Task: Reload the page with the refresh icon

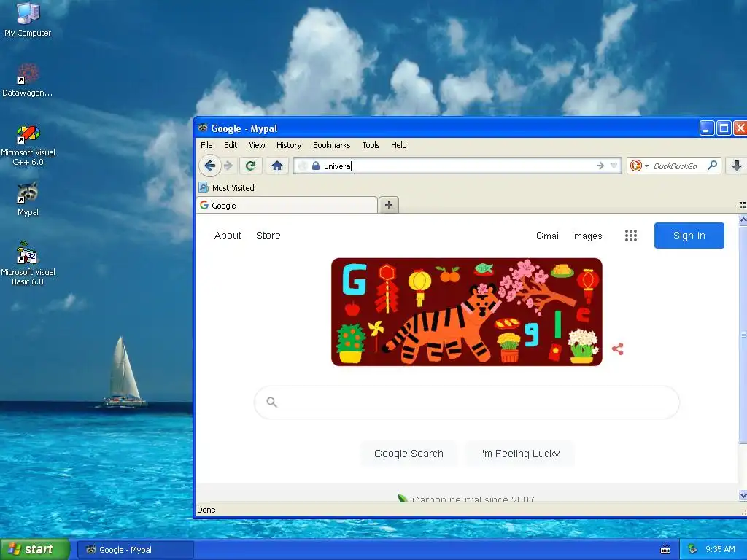Action: click(251, 166)
